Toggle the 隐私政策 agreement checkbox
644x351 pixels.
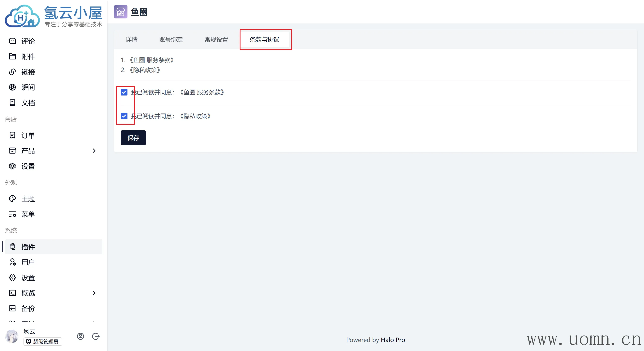coord(124,116)
